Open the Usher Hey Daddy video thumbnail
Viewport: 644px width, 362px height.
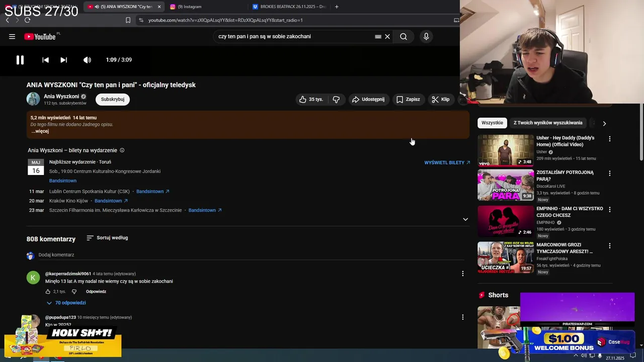click(x=506, y=150)
